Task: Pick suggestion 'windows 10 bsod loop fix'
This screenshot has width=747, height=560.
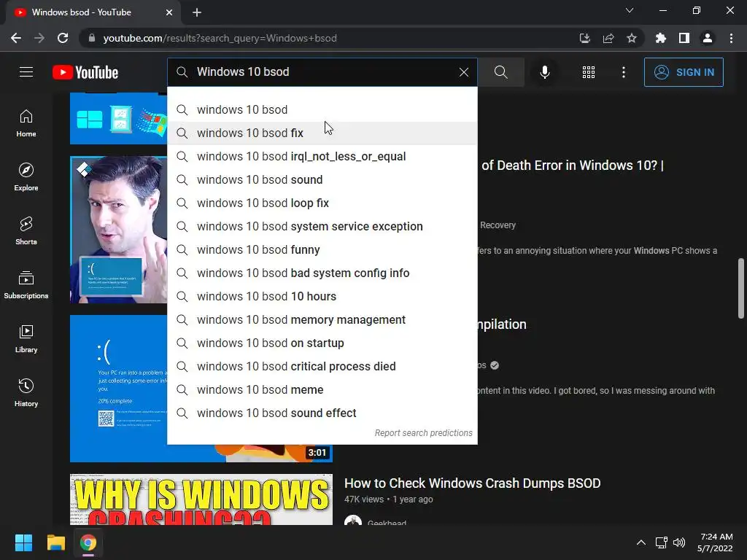Action: pos(322,203)
